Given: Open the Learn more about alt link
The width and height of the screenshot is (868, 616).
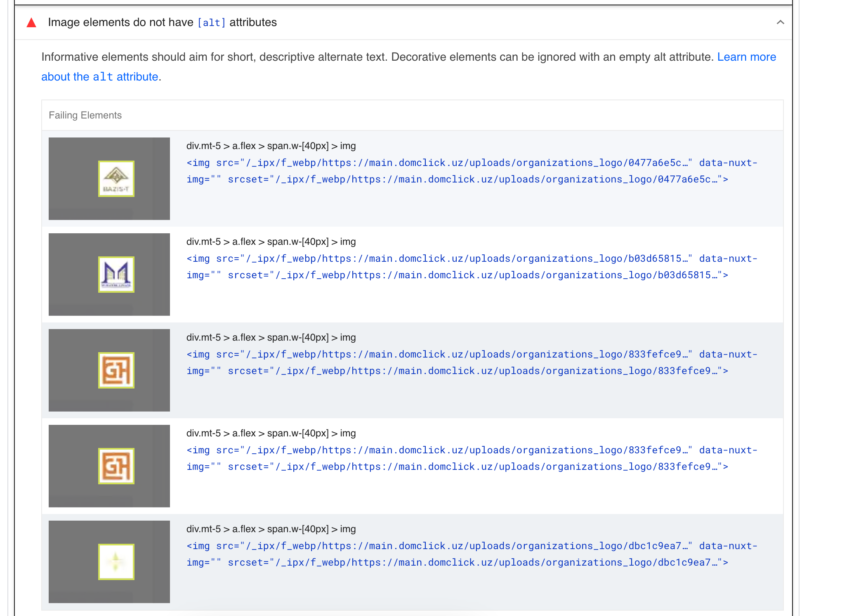Looking at the screenshot, I should (746, 57).
